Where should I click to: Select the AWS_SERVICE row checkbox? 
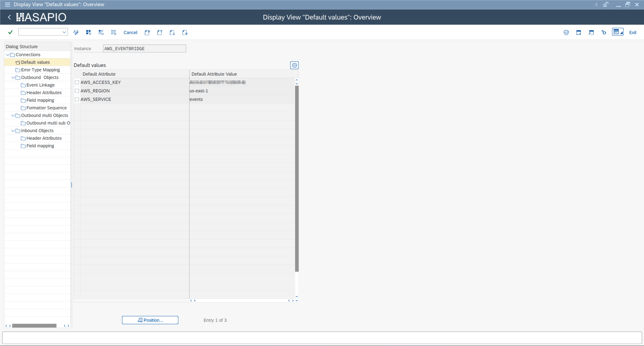(77, 99)
